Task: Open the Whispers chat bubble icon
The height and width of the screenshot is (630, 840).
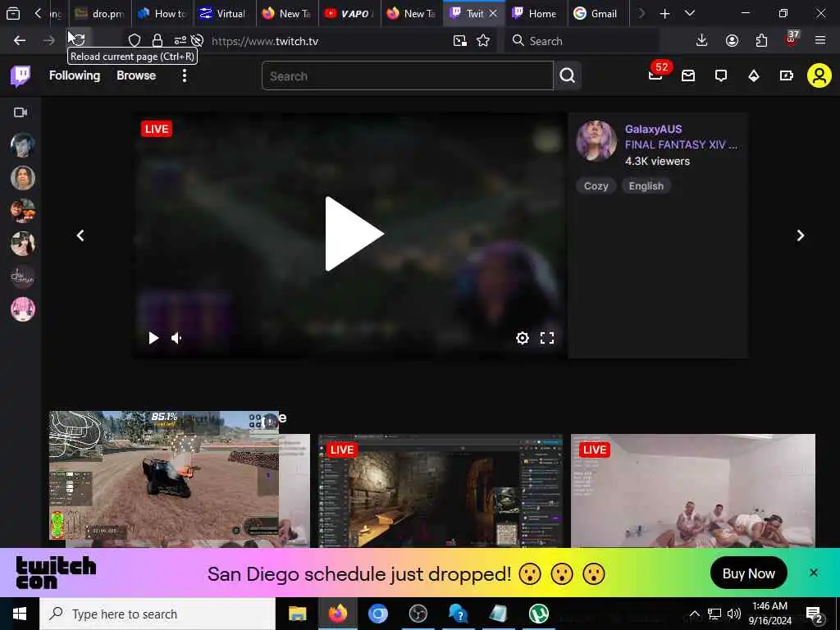Action: click(x=721, y=76)
